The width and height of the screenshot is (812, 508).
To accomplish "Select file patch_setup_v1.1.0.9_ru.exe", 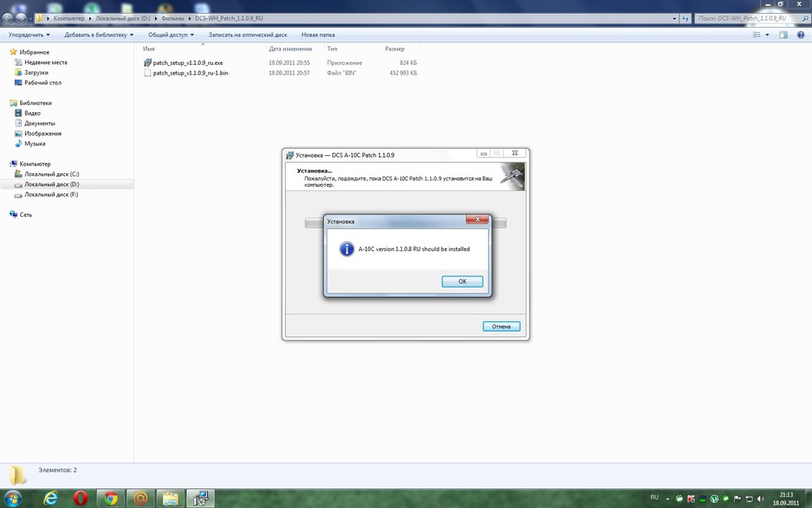I will 188,63.
